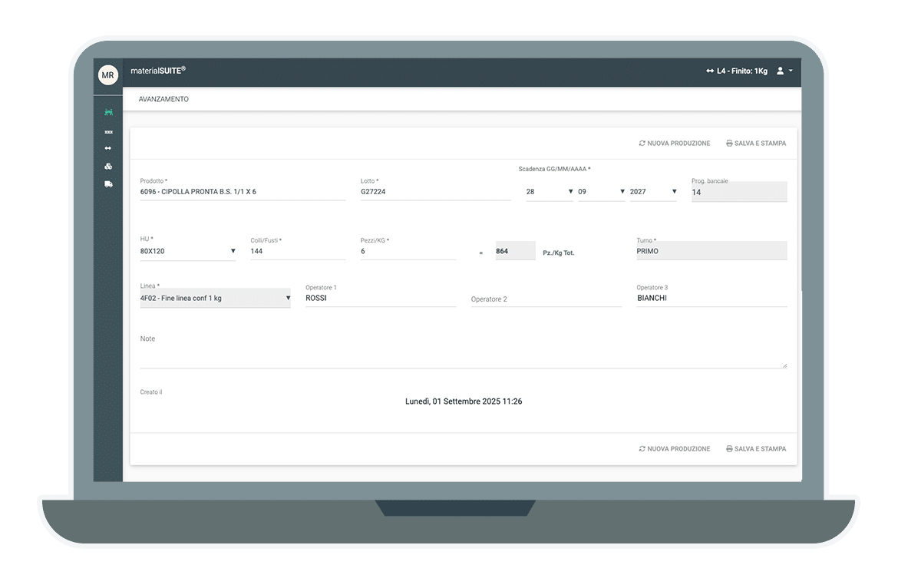Expand the Linea dropdown 4F02
Image resolution: width=898 pixels, height=588 pixels.
coord(215,298)
